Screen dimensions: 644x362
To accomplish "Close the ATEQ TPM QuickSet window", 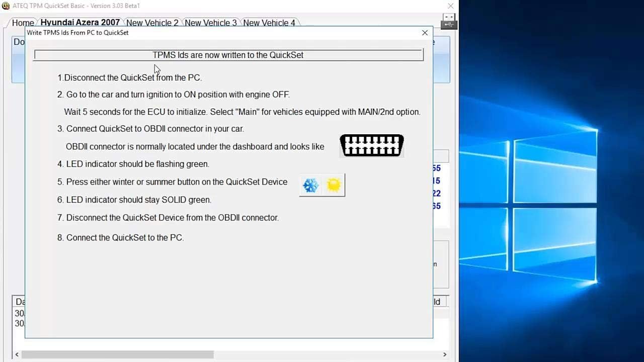I will click(x=450, y=6).
